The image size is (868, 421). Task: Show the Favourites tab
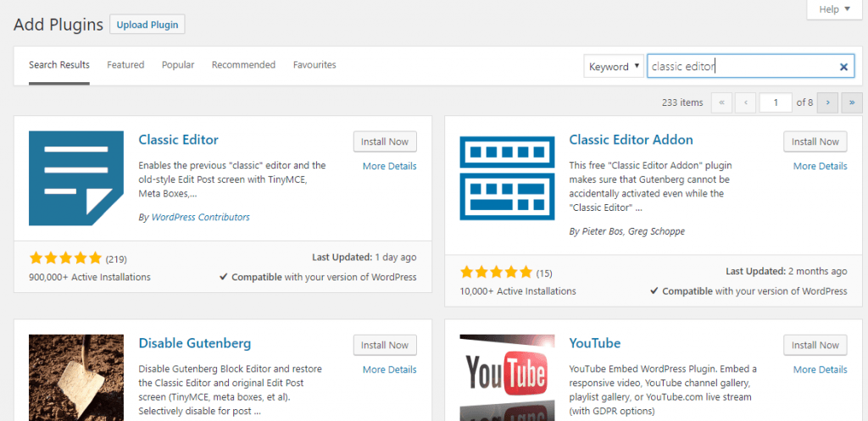pos(314,65)
